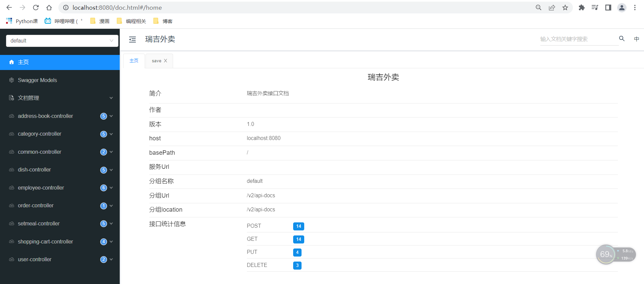This screenshot has height=284, width=644.
Task: Expand 文档管理 menu
Action: coord(60,98)
